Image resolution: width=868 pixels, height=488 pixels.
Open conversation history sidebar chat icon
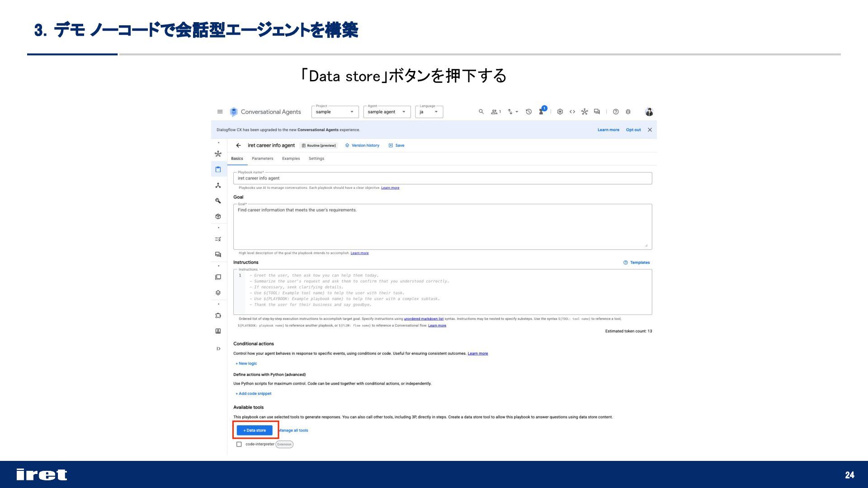pos(218,254)
